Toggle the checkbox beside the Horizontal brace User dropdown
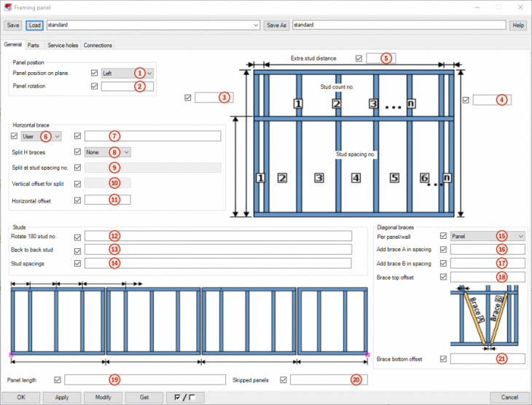532x405 pixels. click(14, 136)
